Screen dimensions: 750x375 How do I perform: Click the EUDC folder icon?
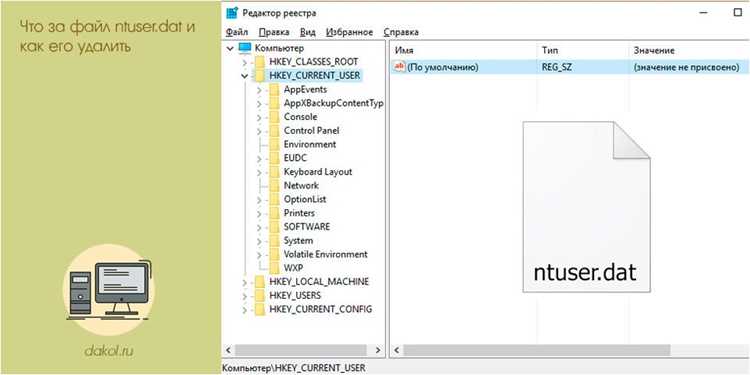pyautogui.click(x=274, y=158)
